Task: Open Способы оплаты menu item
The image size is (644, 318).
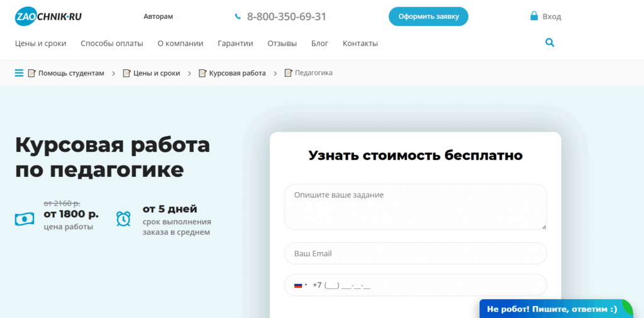Action: point(112,43)
